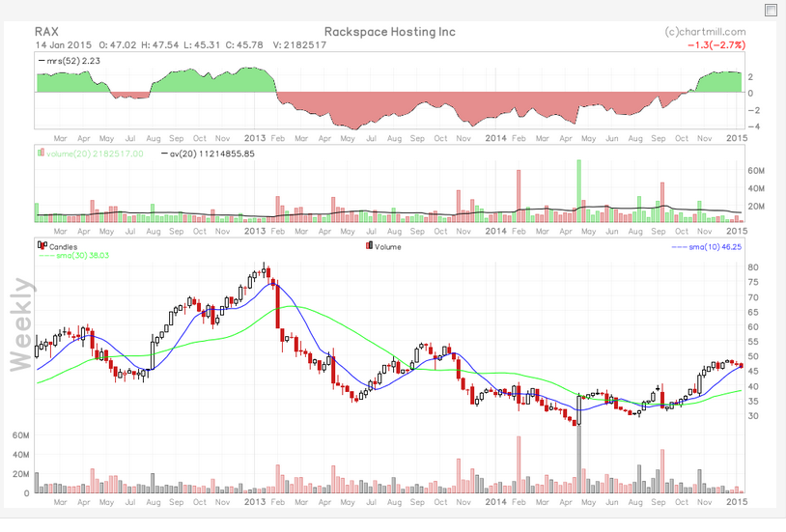
Task: Click the tall red Feb 2014 bar in volume(20) panel
Action: click(519, 196)
